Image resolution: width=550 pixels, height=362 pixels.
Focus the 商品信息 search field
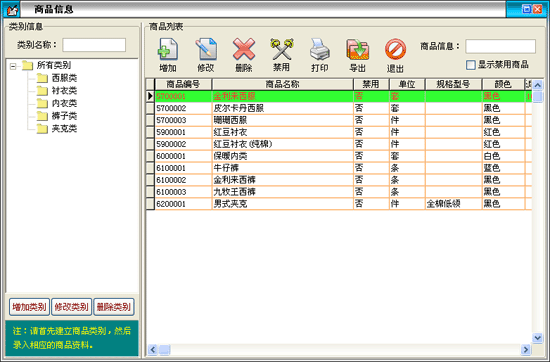500,46
